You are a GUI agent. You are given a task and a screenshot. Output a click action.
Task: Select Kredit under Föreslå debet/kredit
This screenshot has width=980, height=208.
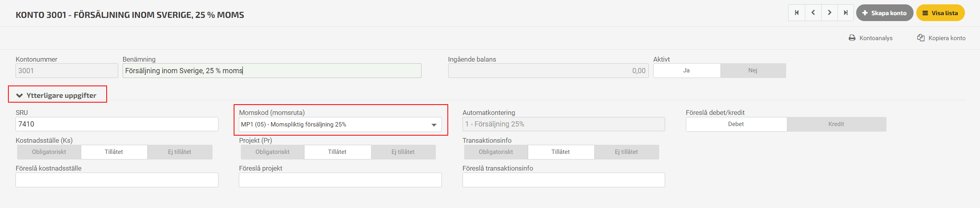836,124
